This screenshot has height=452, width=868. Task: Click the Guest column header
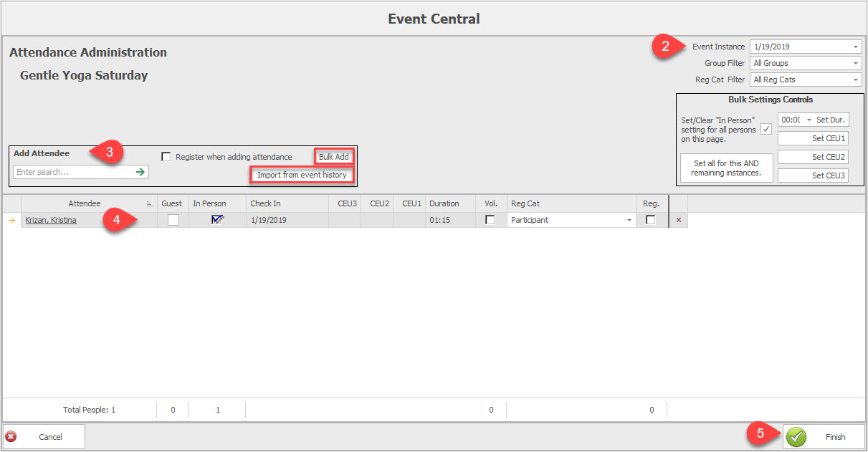[172, 204]
